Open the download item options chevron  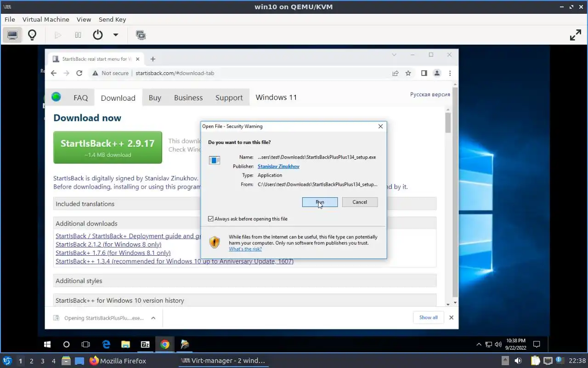153,318
